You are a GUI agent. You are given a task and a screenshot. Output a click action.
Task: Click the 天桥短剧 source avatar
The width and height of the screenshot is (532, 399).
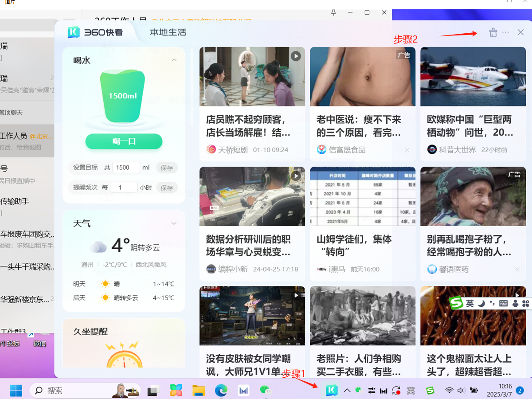pyautogui.click(x=211, y=149)
